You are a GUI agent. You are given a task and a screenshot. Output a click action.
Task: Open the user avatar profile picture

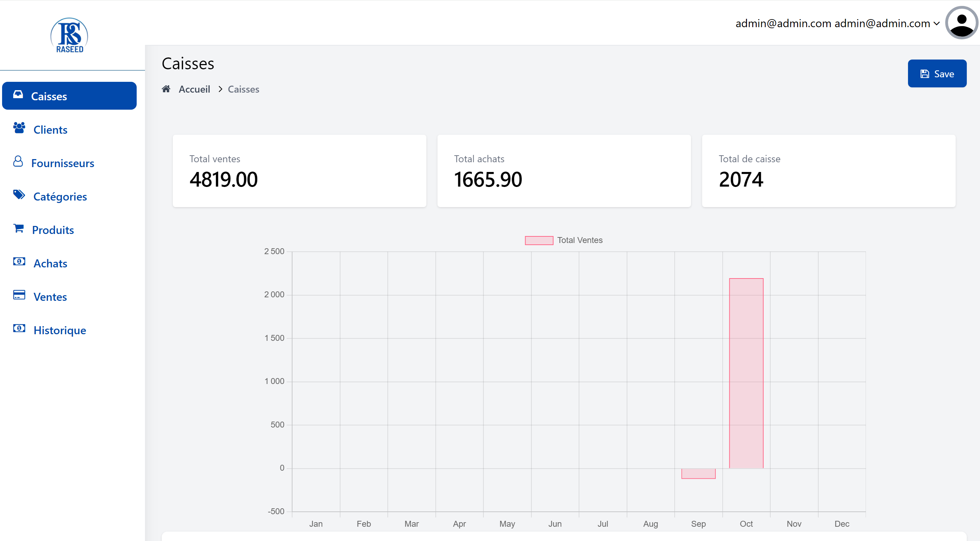961,23
